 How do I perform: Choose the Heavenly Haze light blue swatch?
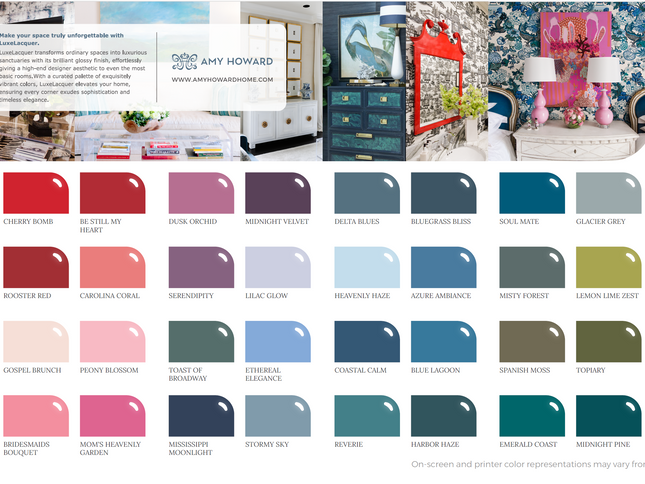tap(367, 267)
